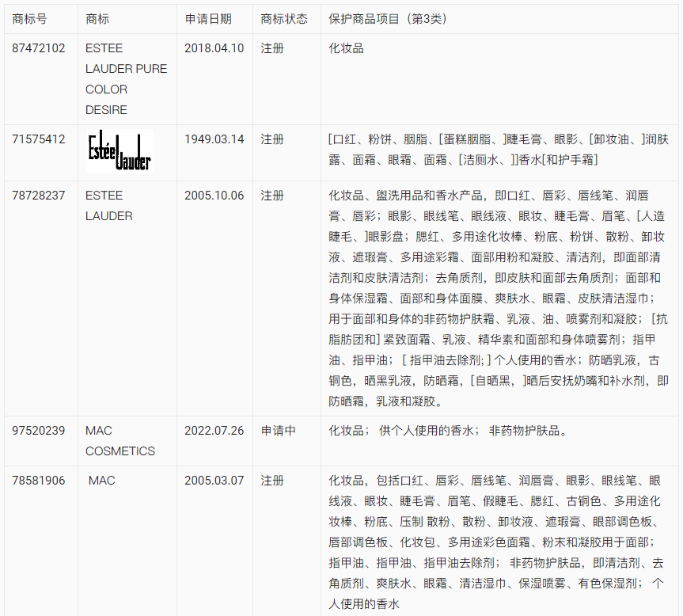Click 注册 status for 78728237
This screenshot has height=616, width=683.
[272, 195]
